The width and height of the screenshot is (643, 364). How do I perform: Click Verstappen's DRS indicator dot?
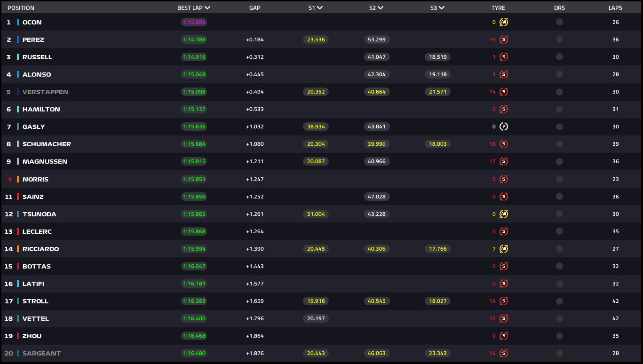point(559,92)
